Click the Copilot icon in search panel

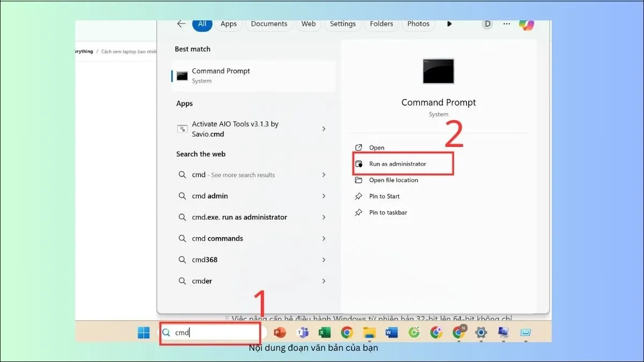526,24
